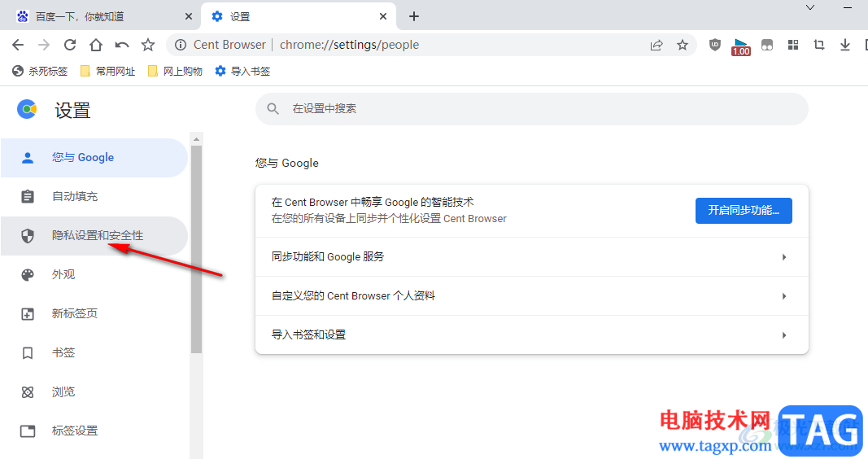Expand 自定义您的 Cent Browser 个人资料 row

pos(531,296)
